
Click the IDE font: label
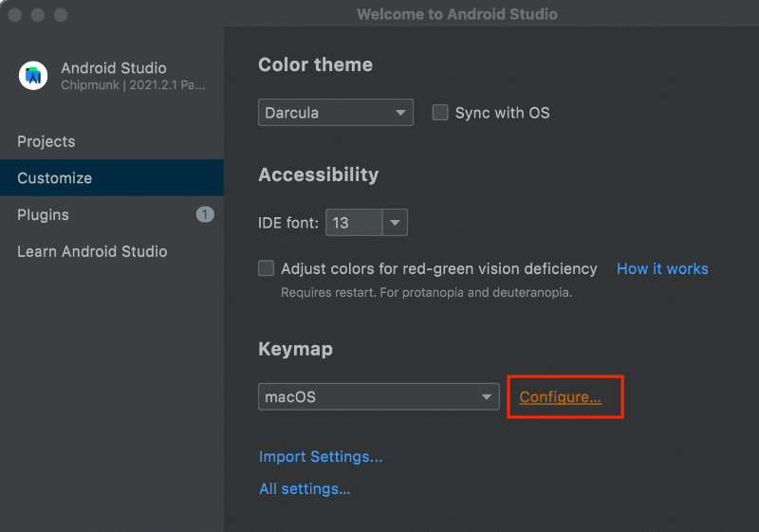[288, 223]
